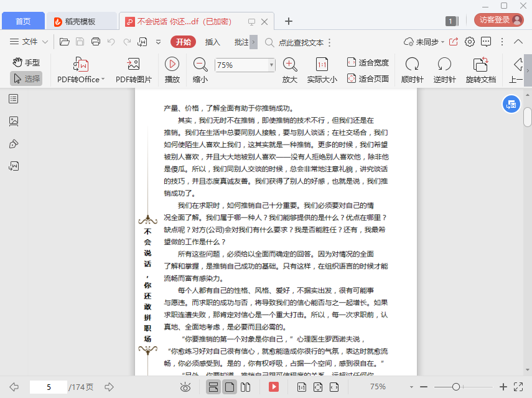Viewport: 532px width, 398px height.
Task: Open the zoom percentage 75% dropdown
Action: coord(271,65)
